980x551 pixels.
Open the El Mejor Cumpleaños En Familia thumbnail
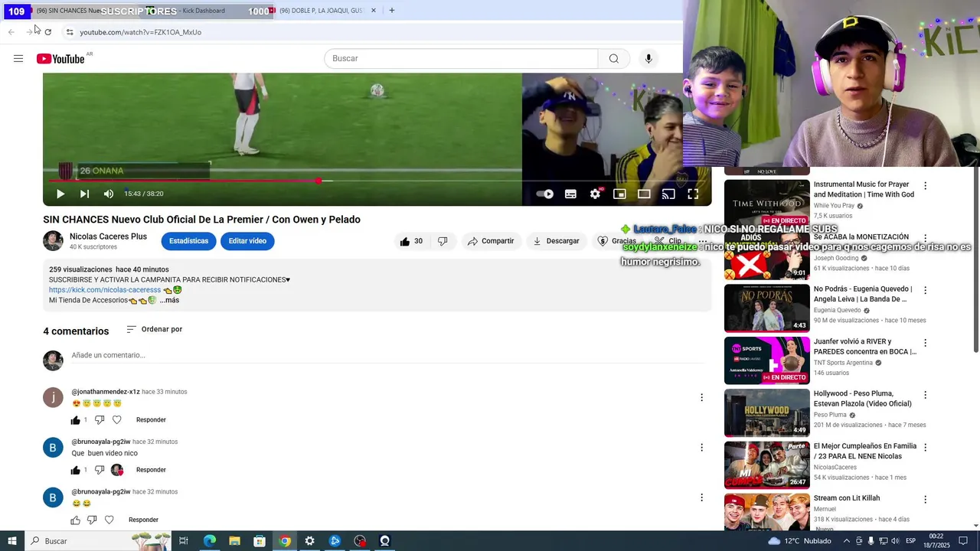766,465
